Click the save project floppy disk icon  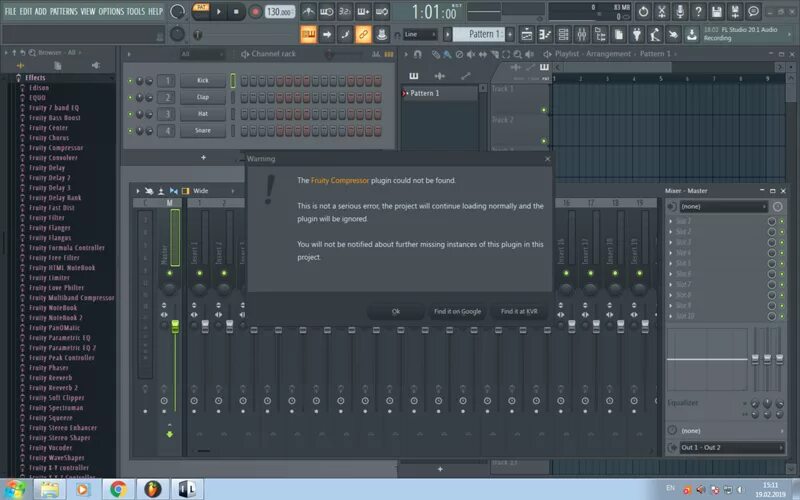(716, 11)
